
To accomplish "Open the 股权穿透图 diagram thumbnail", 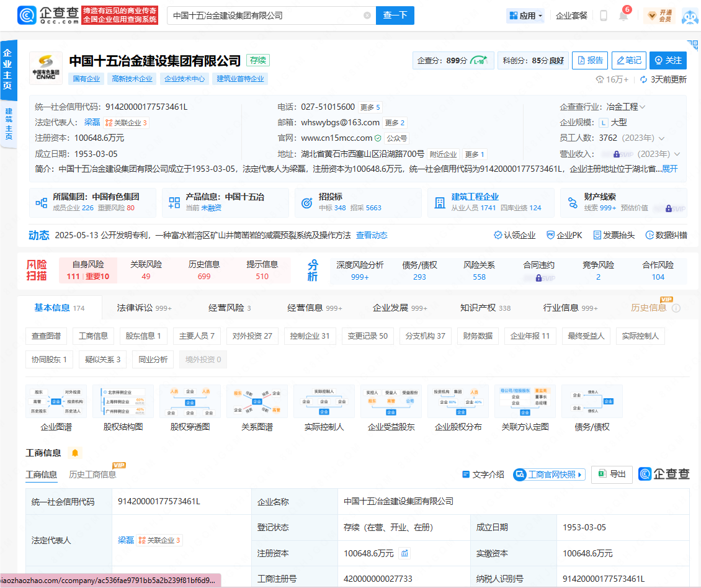I will coord(190,401).
